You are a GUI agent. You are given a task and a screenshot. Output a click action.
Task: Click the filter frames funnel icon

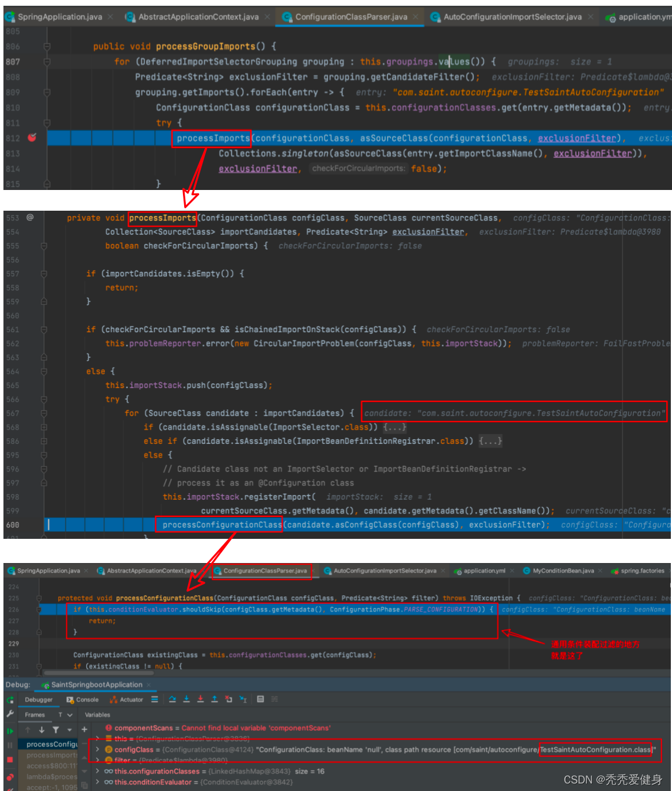(56, 730)
